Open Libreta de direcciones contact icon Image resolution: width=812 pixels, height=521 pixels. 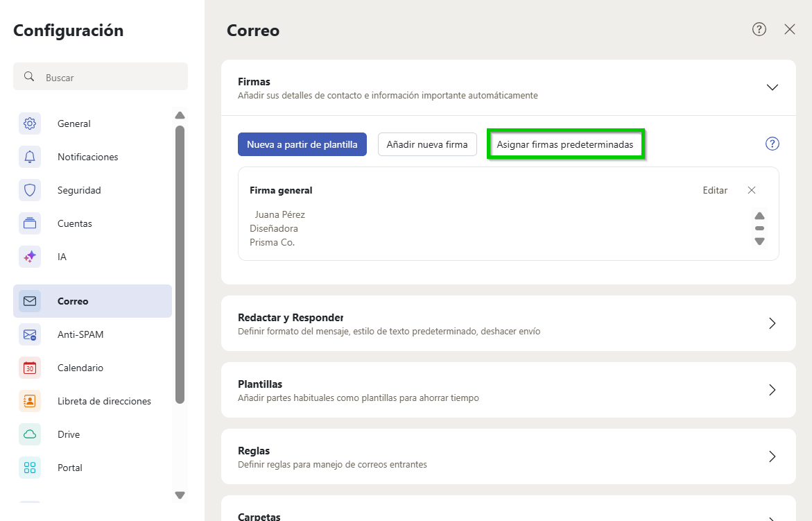29,400
